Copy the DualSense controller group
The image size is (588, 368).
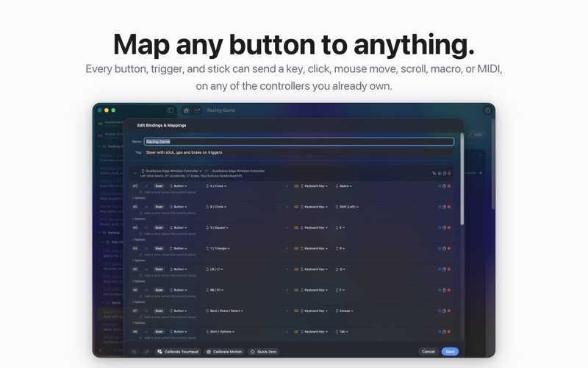(x=445, y=173)
